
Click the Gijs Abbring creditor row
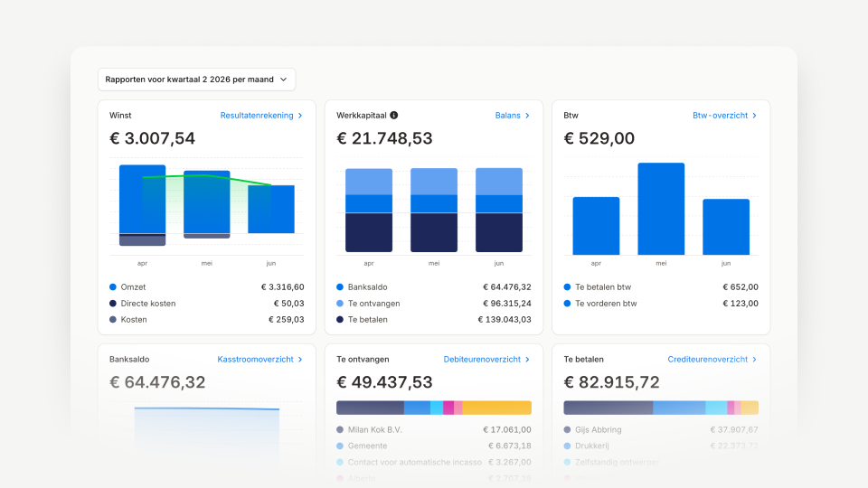[x=661, y=430]
